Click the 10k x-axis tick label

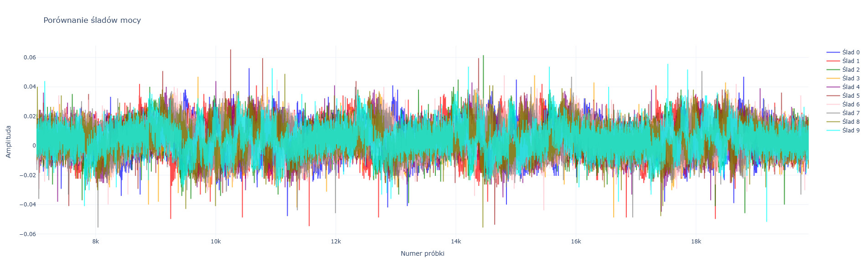click(216, 242)
